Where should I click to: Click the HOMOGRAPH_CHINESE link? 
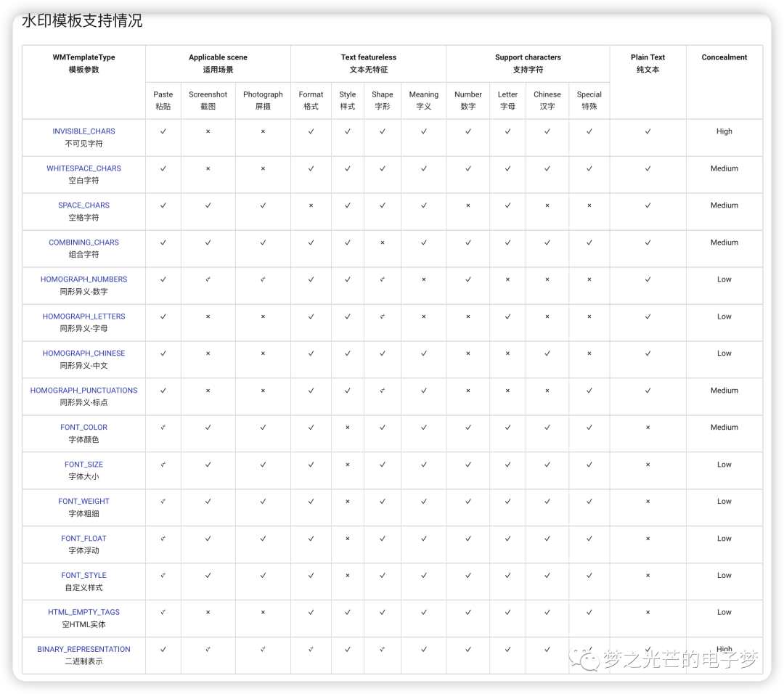click(x=83, y=354)
